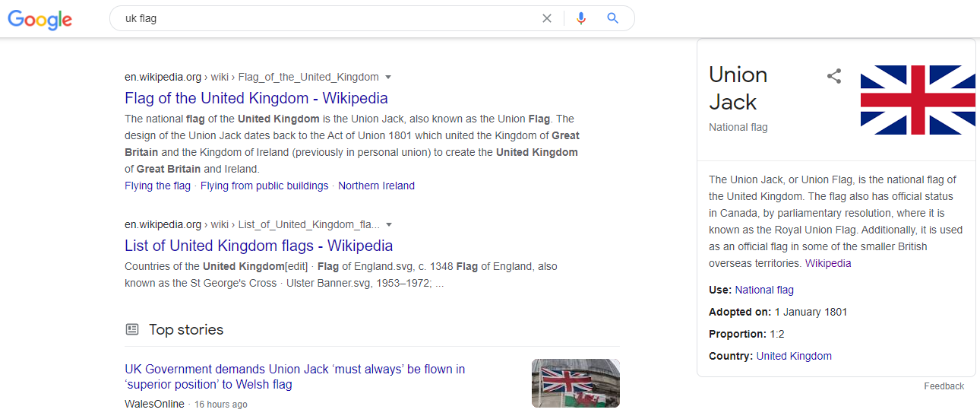Open Flying from public buildings sitelink

[264, 186]
